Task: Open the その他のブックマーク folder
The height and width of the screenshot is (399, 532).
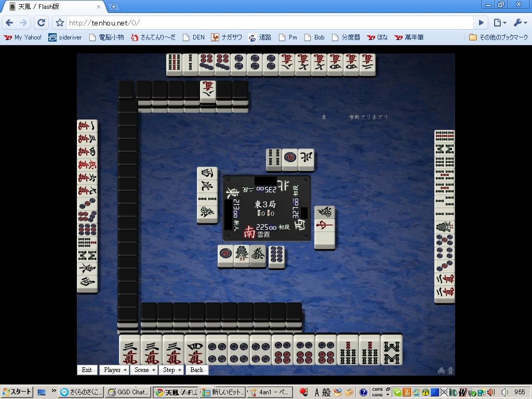Action: tap(498, 37)
